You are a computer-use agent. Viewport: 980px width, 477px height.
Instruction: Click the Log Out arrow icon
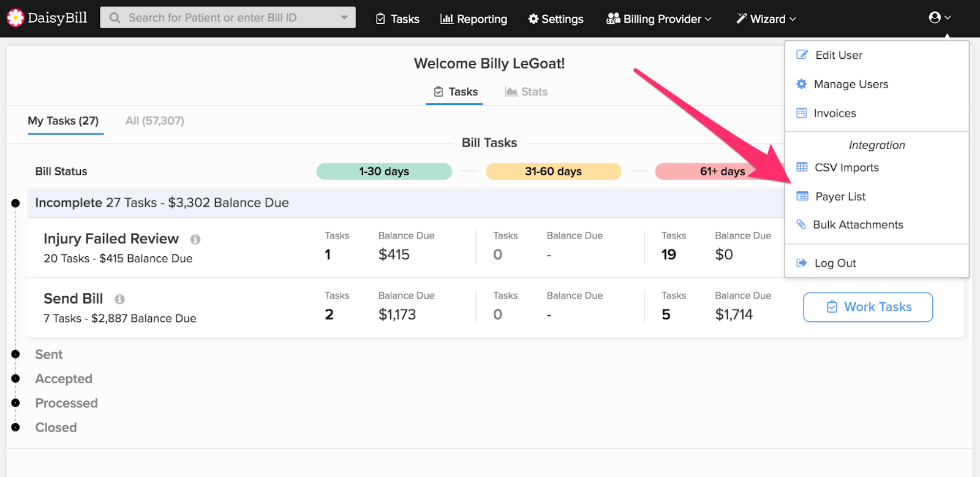801,263
